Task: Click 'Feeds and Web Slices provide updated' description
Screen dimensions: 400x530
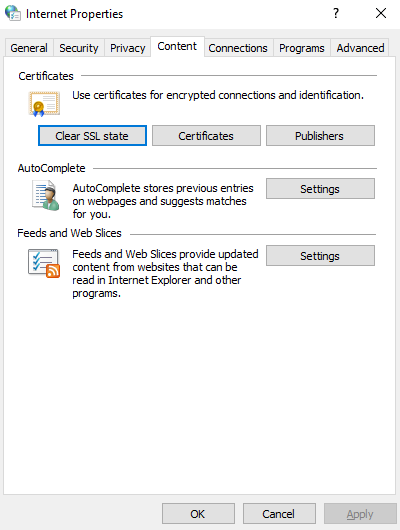Action: tap(165, 273)
